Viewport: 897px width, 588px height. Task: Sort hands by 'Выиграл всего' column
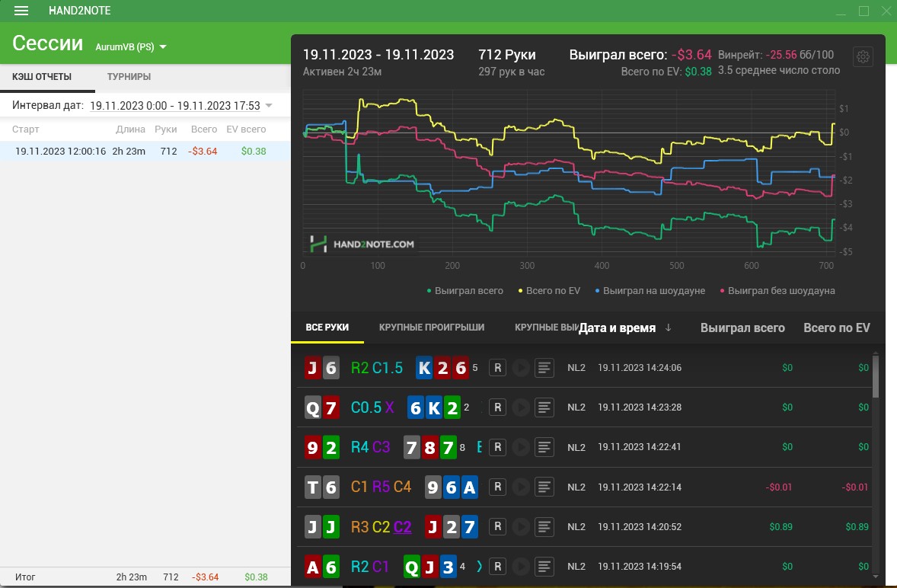(x=742, y=328)
